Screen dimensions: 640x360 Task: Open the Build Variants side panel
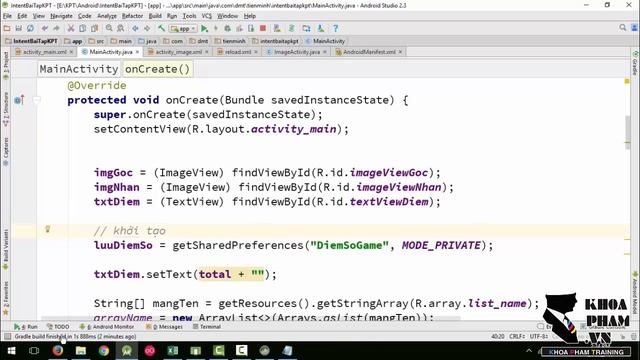[x=6, y=249]
